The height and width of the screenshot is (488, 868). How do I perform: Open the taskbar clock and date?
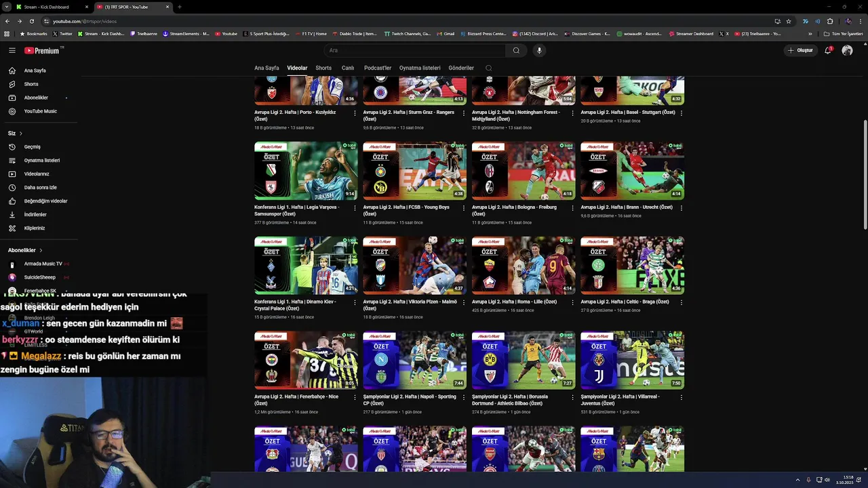[844, 480]
